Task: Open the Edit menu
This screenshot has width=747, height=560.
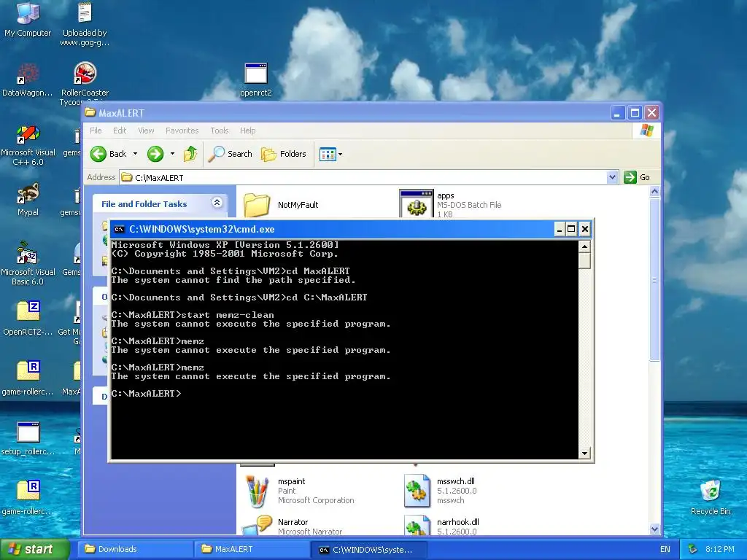Action: 120,131
